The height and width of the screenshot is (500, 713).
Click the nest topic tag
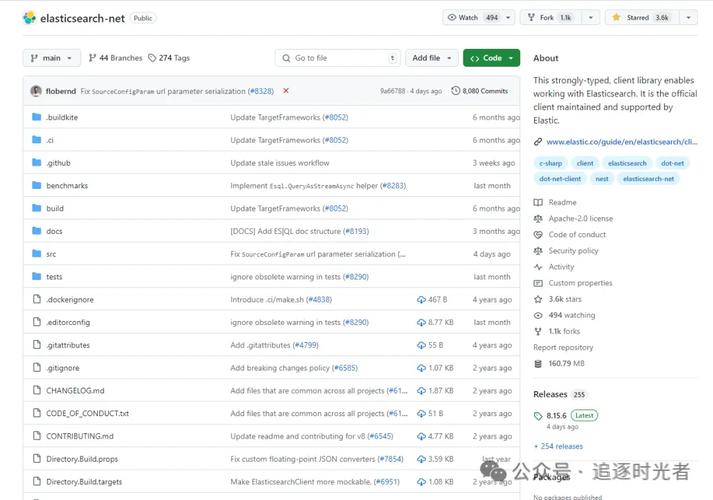(x=602, y=179)
